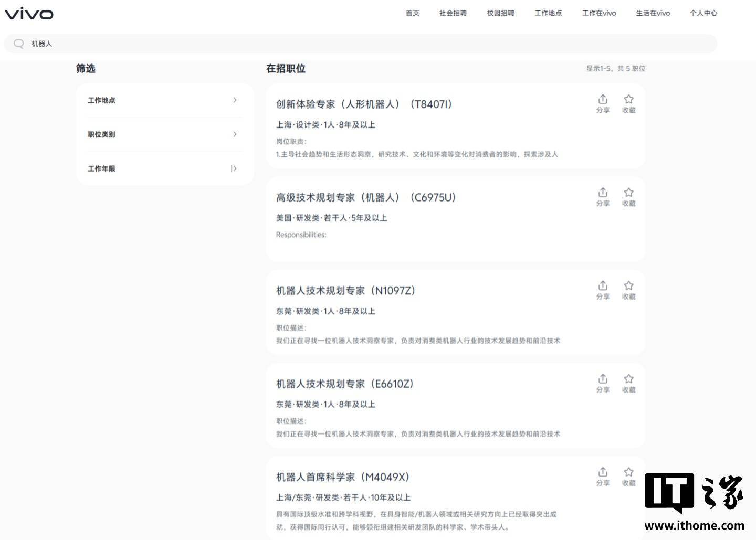
Task: Click the 显示1-5, 共 5 职位 count
Action: click(616, 69)
